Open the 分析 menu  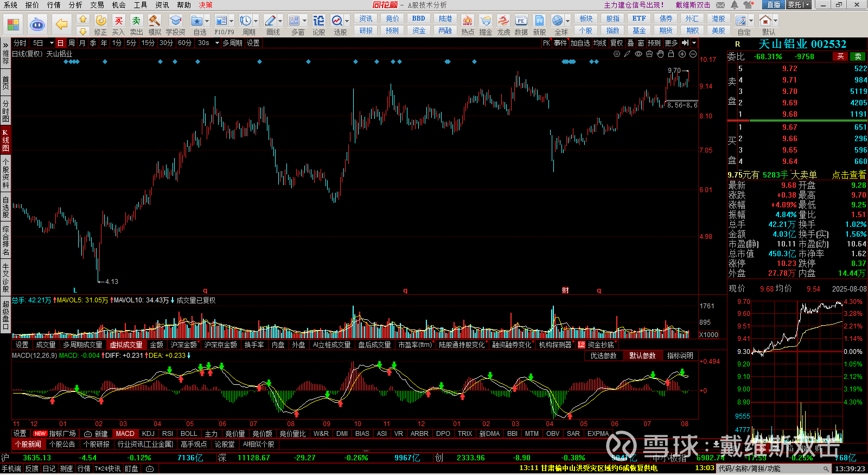(75, 5)
